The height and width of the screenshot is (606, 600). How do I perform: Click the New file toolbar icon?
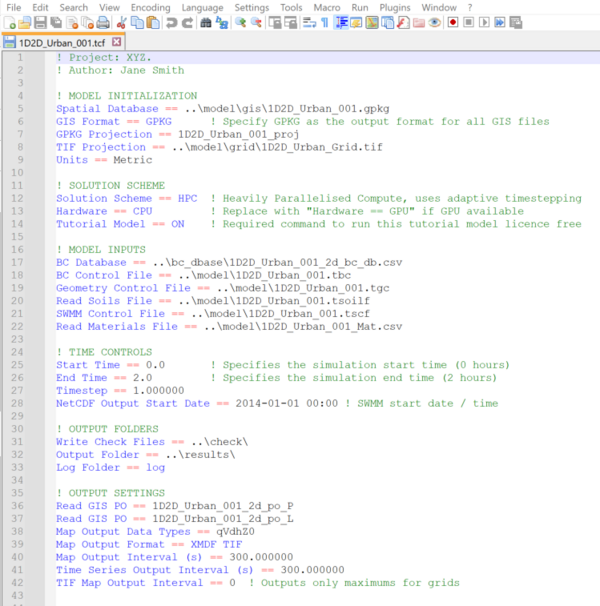8,22
